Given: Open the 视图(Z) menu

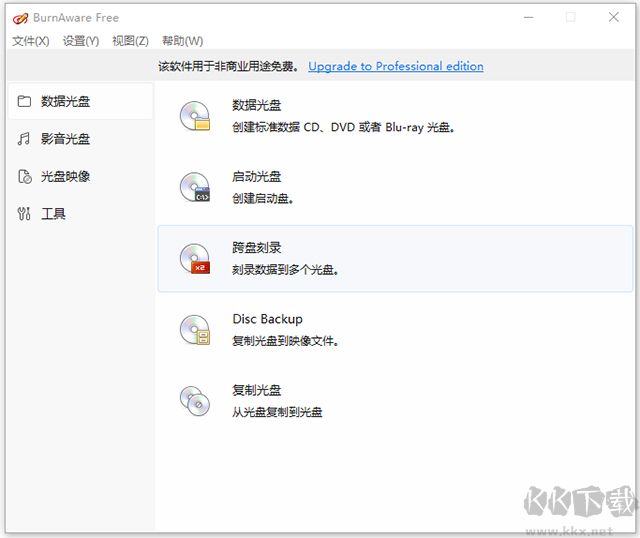Looking at the screenshot, I should [130, 41].
